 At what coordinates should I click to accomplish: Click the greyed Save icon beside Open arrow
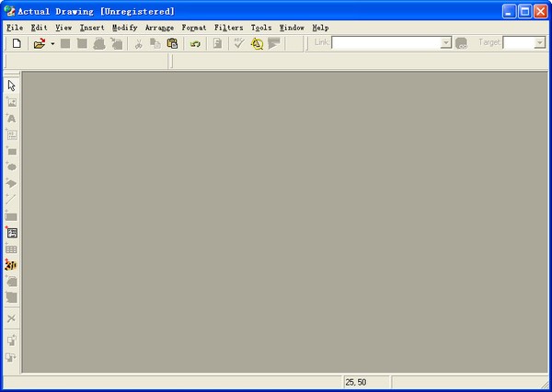pyautogui.click(x=65, y=43)
